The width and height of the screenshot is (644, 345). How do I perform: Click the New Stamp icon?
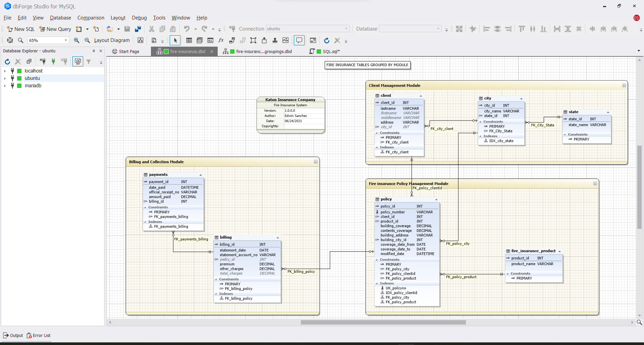275,40
